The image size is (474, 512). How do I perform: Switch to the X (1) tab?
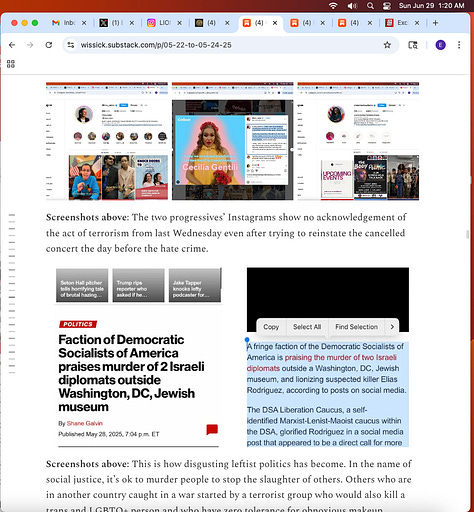point(111,23)
